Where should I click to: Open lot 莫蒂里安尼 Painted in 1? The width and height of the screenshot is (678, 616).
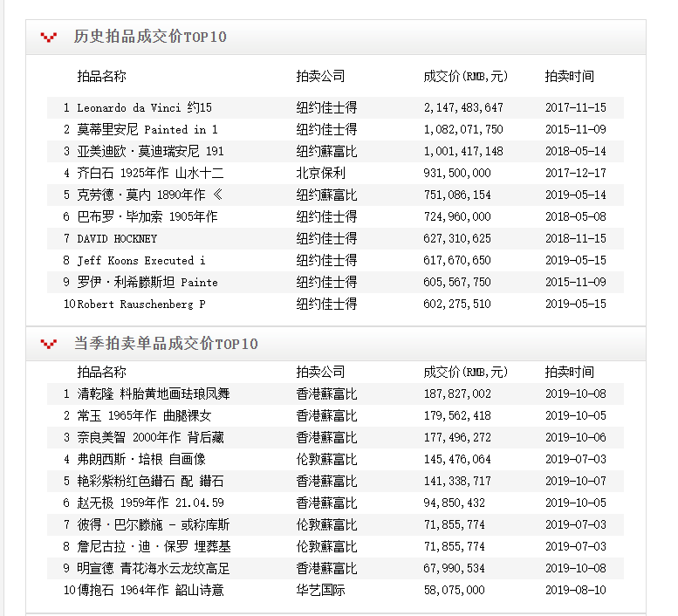tap(147, 129)
